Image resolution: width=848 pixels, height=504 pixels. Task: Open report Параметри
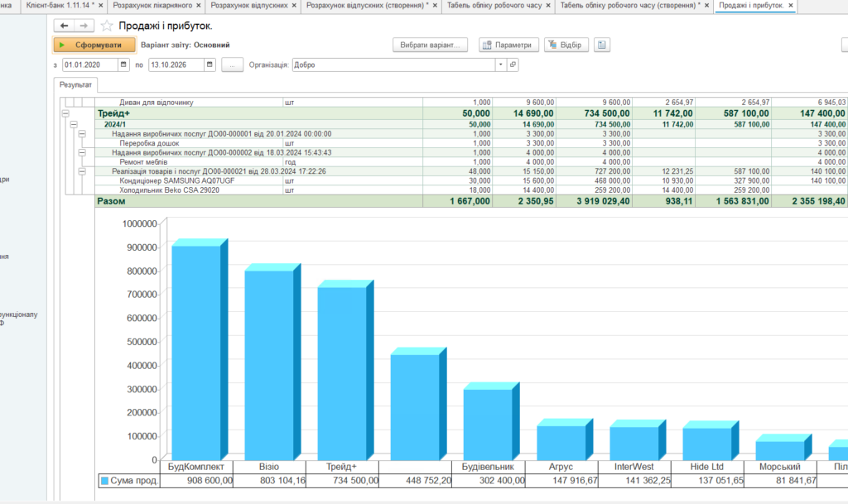(x=508, y=45)
